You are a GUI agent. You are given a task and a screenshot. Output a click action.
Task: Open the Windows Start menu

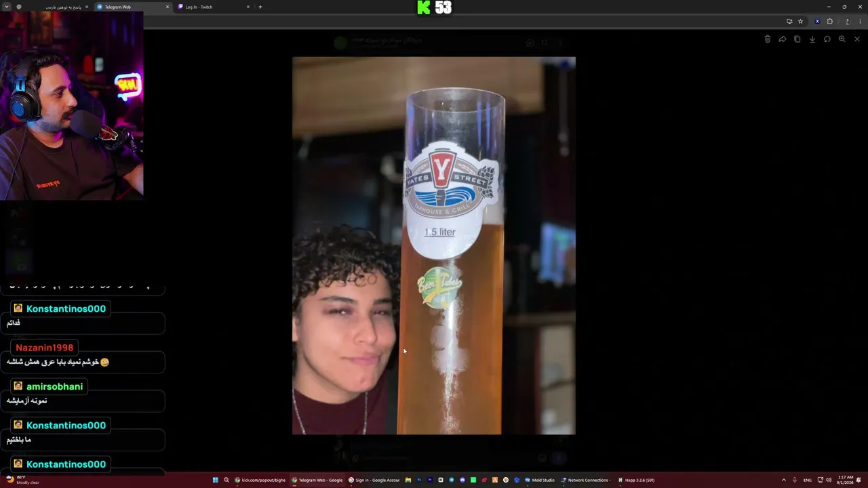(216, 480)
